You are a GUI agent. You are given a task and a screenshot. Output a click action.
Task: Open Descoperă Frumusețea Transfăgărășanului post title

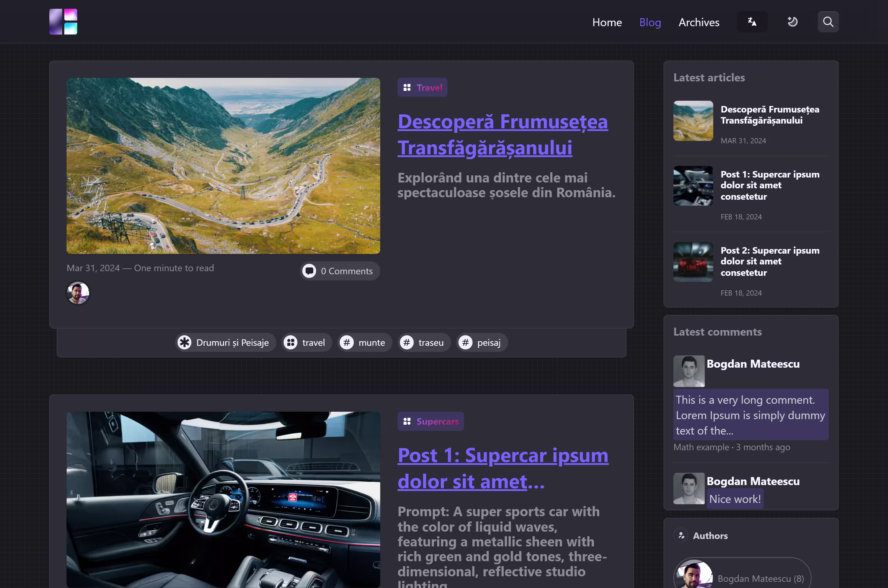pyautogui.click(x=502, y=134)
